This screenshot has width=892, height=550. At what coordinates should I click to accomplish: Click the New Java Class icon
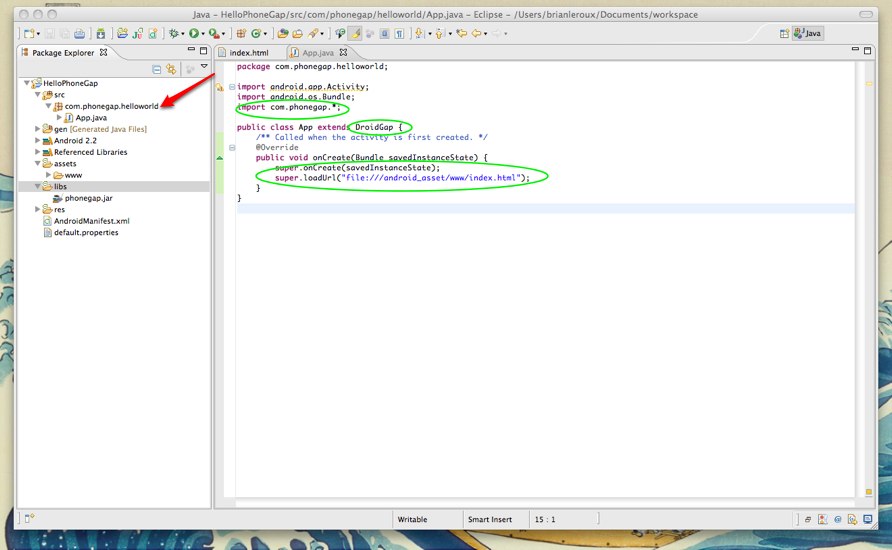coord(256,34)
